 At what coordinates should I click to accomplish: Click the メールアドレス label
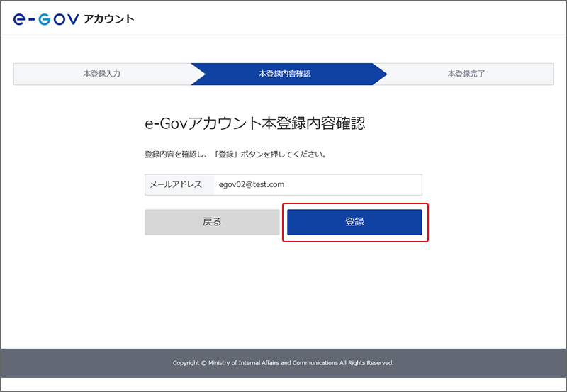tap(176, 184)
